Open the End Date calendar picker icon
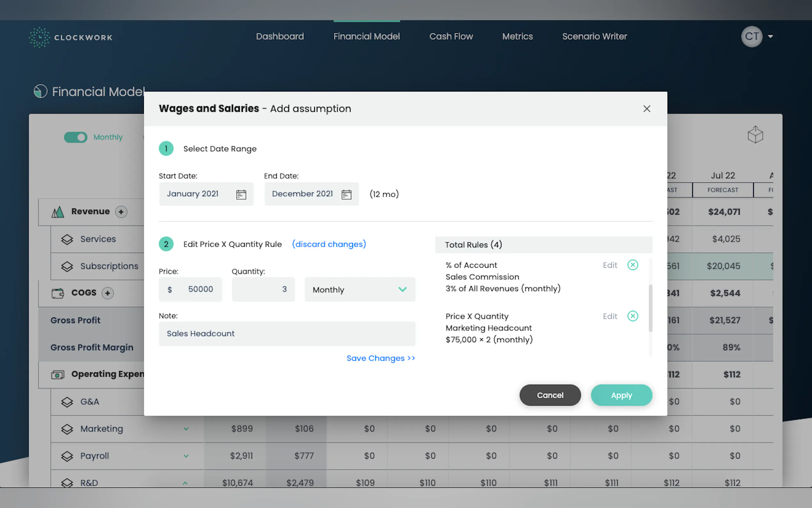The height and width of the screenshot is (508, 812). pos(346,194)
